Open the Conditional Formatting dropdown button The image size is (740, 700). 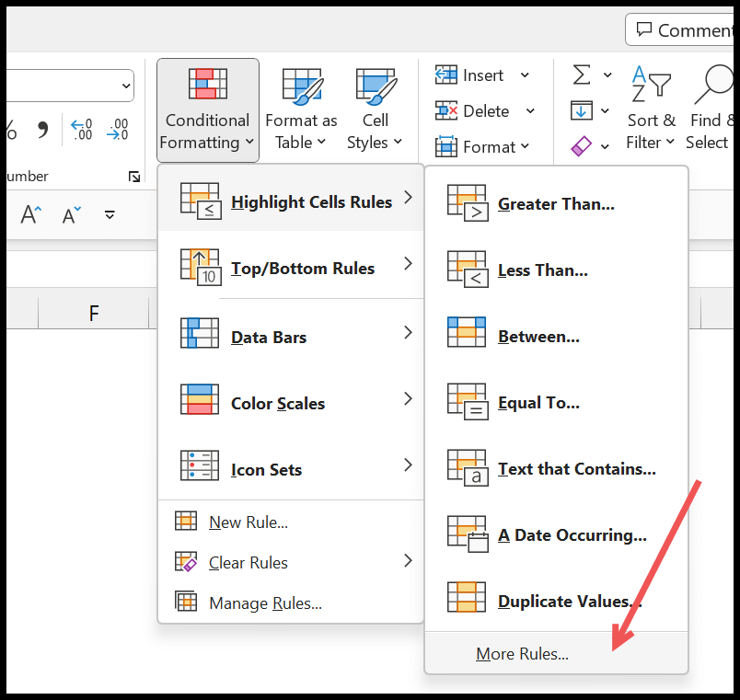[208, 110]
